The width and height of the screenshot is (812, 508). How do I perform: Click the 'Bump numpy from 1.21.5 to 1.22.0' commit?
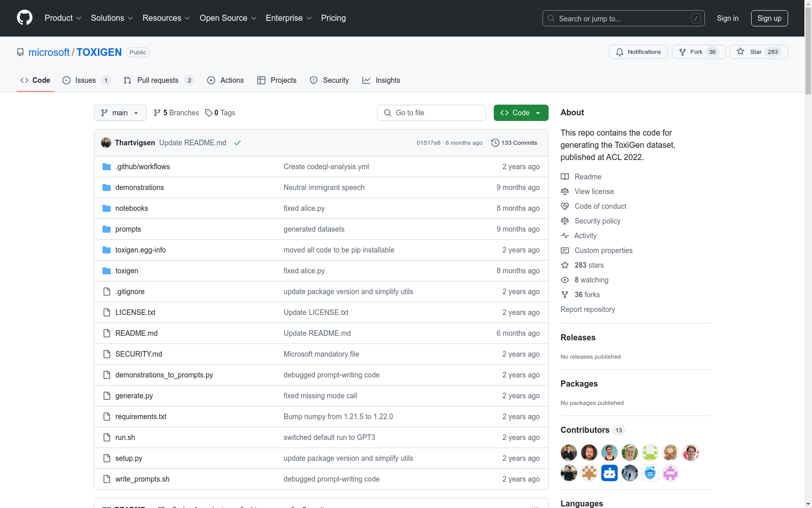(x=338, y=417)
